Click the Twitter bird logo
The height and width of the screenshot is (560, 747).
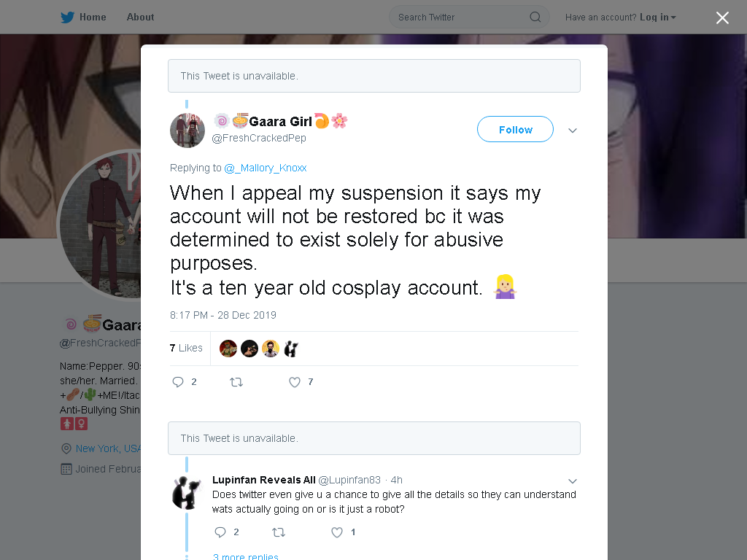(67, 17)
